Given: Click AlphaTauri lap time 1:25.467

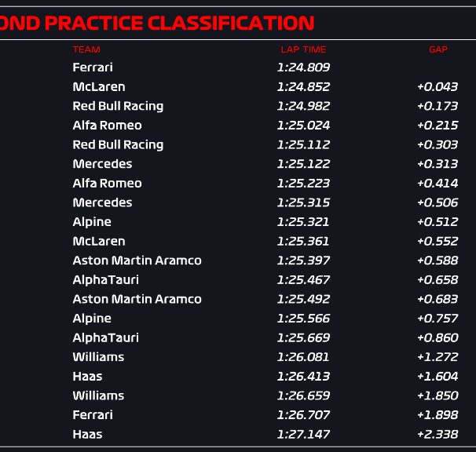Looking at the screenshot, I should 303,280.
